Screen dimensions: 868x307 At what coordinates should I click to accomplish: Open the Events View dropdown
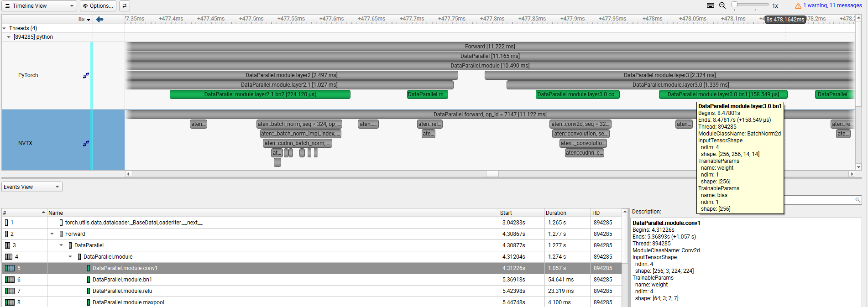(x=32, y=187)
